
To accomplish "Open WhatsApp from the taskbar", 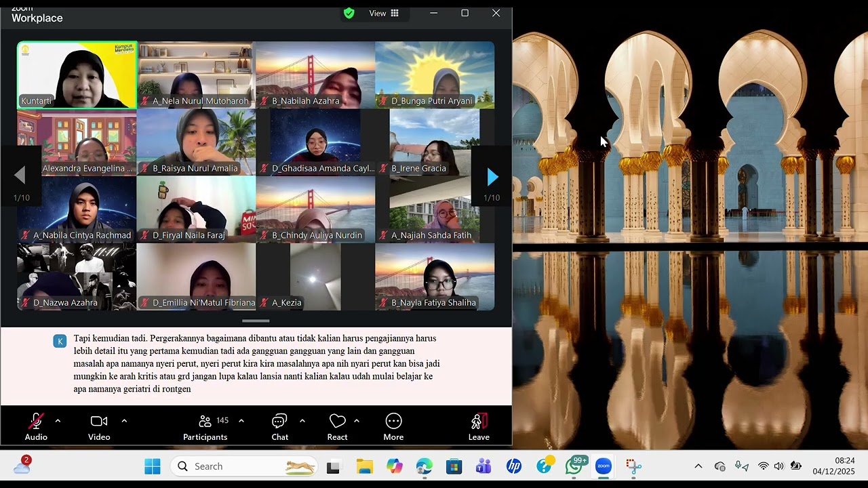I will tap(574, 466).
